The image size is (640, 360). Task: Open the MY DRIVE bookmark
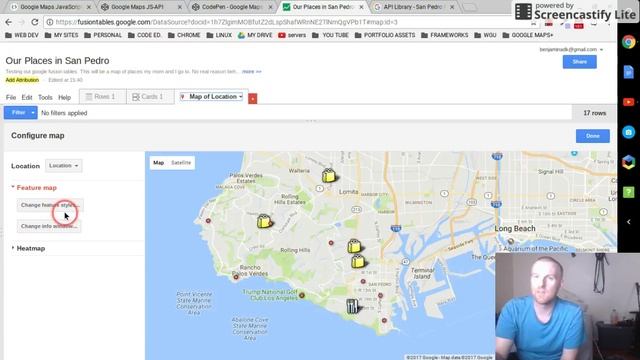tap(255, 35)
